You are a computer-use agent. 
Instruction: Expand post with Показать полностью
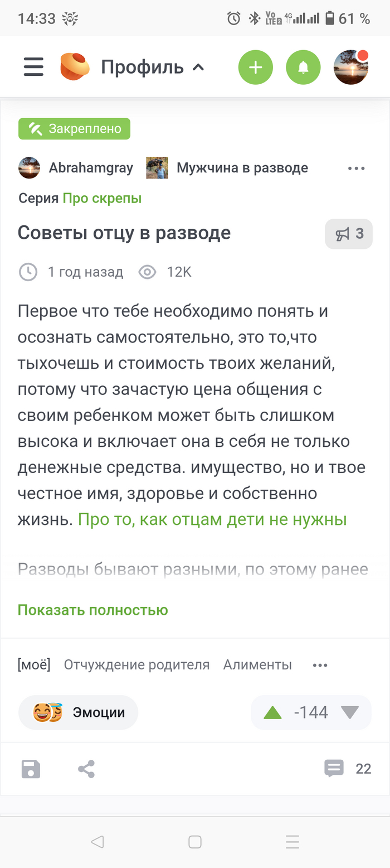coord(92,610)
